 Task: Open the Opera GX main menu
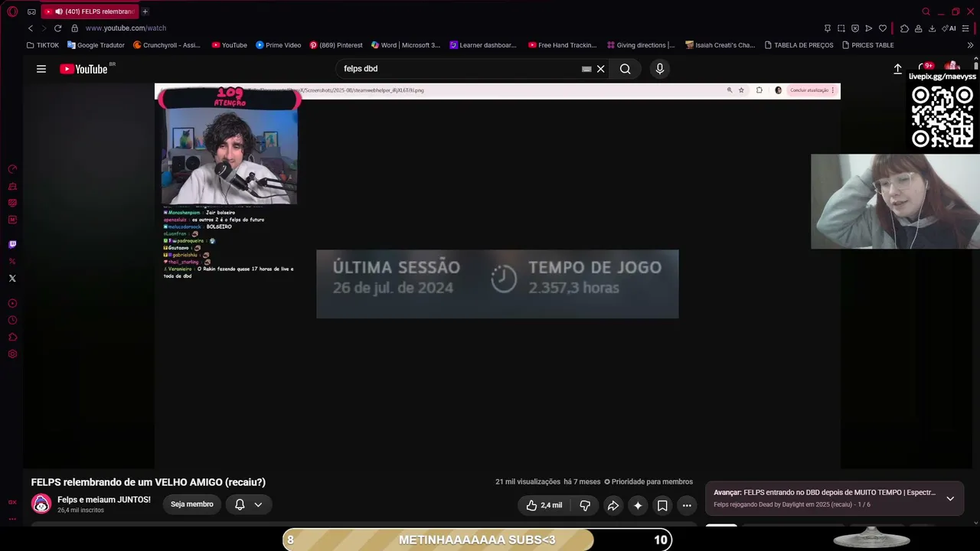12,11
